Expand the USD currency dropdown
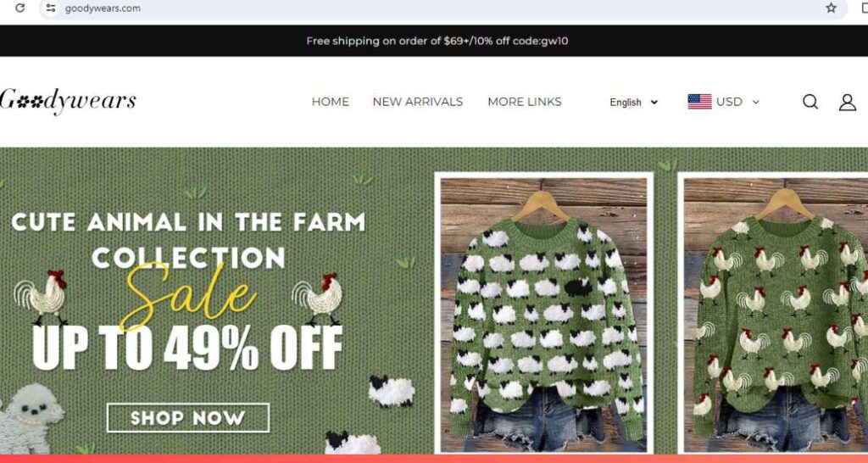 [724, 102]
